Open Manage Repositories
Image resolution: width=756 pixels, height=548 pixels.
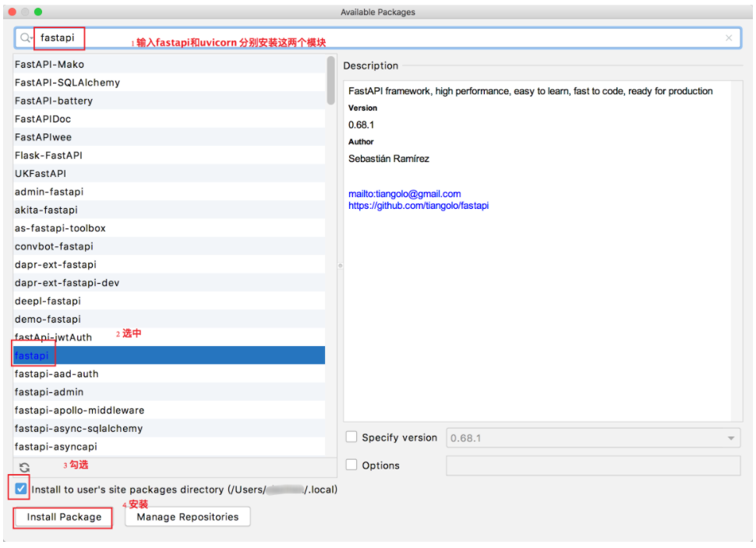pyautogui.click(x=188, y=517)
